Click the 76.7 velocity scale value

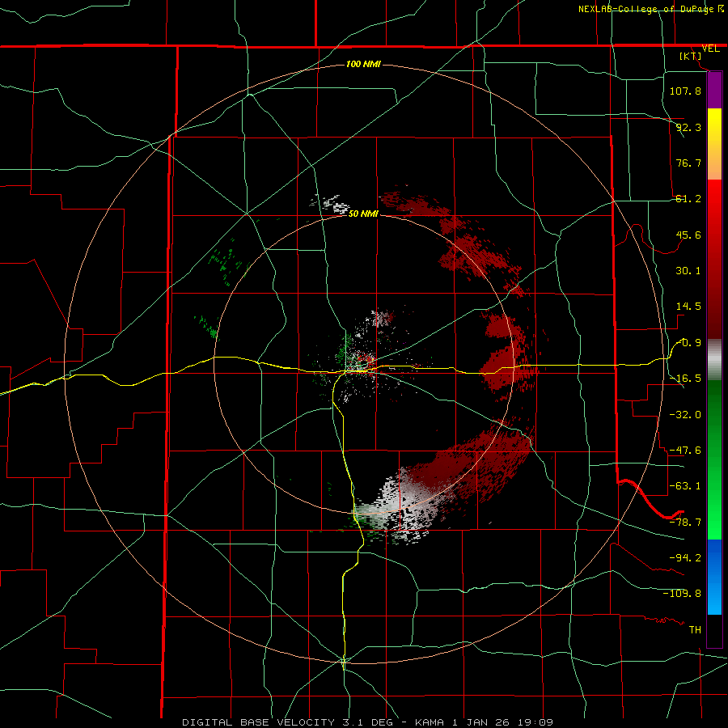[688, 163]
